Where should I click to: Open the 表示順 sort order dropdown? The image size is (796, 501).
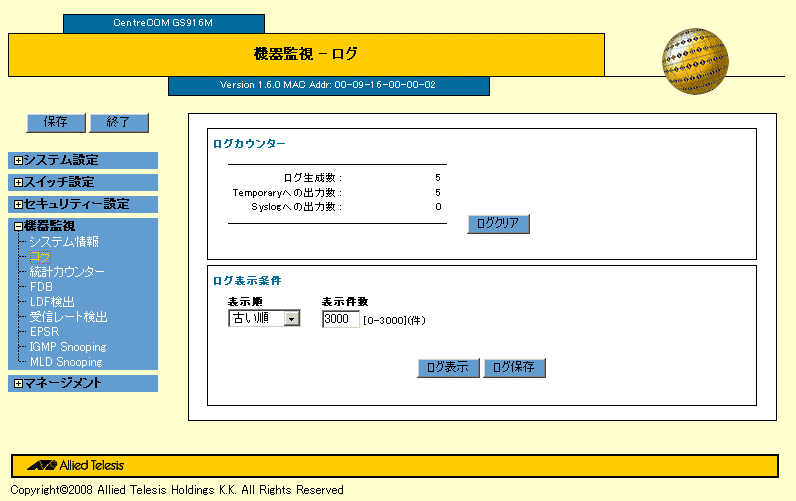264,318
